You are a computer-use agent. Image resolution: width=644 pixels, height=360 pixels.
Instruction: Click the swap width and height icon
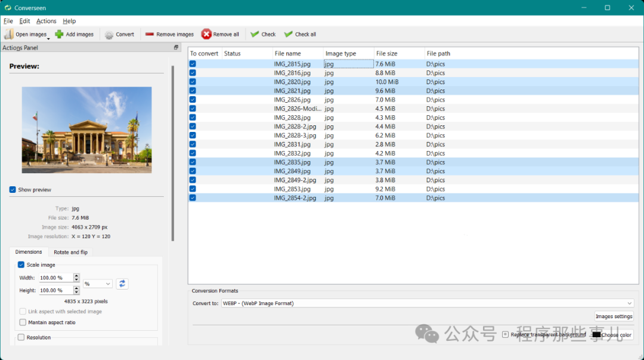122,284
